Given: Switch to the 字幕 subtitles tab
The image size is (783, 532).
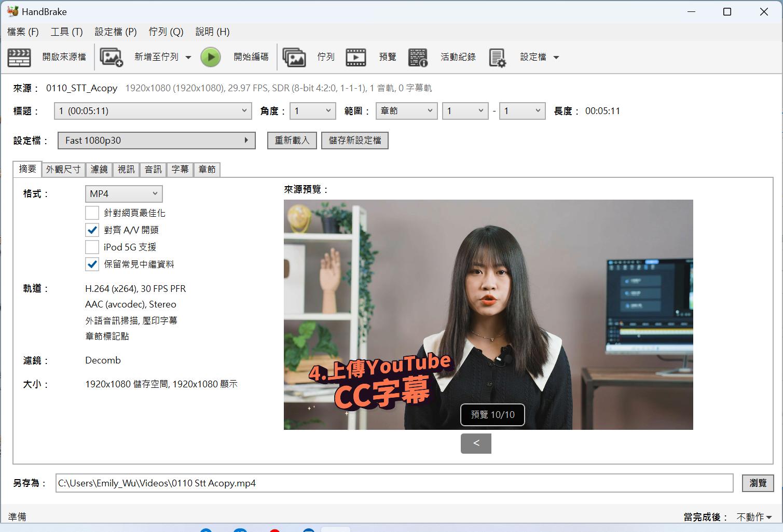Looking at the screenshot, I should (180, 169).
